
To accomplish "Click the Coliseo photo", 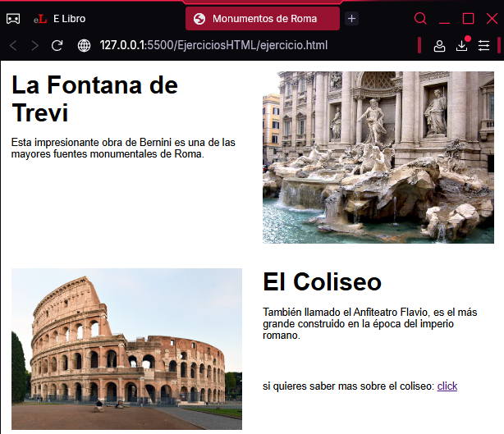I will click(x=126, y=349).
